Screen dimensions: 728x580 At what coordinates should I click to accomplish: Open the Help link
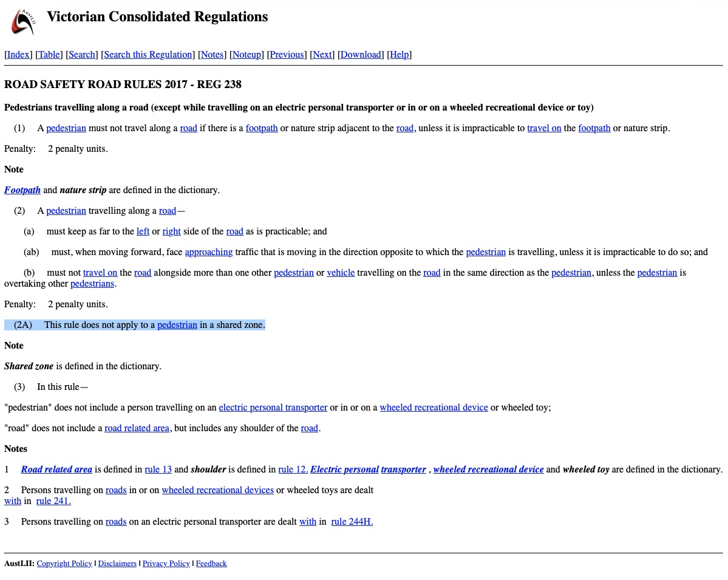click(400, 55)
